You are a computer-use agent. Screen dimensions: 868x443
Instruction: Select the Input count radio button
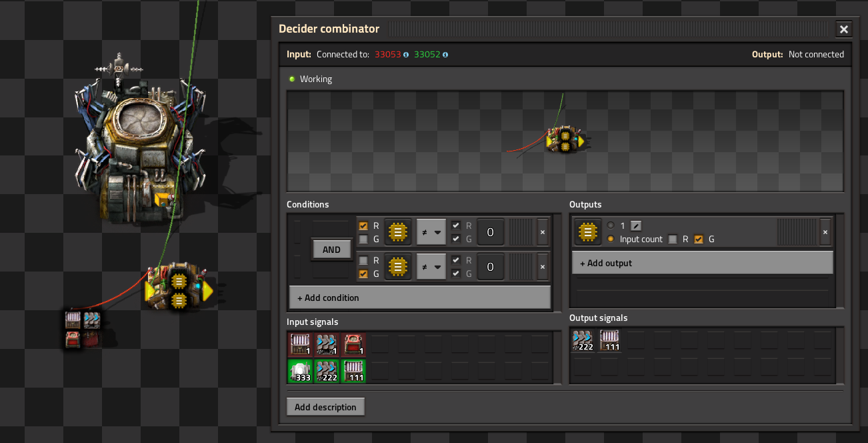(x=610, y=239)
